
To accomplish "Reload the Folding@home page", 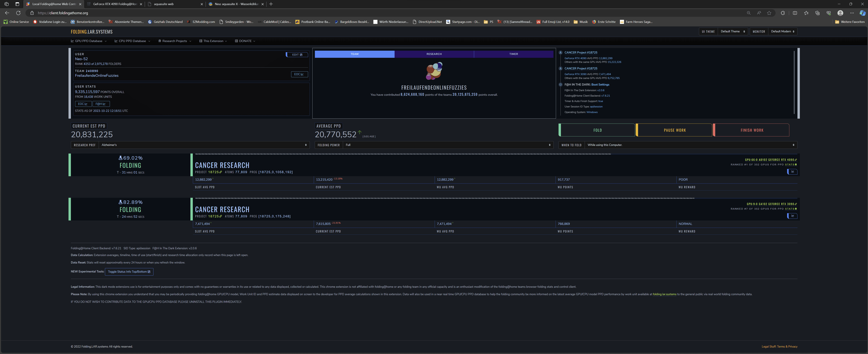I will (18, 13).
